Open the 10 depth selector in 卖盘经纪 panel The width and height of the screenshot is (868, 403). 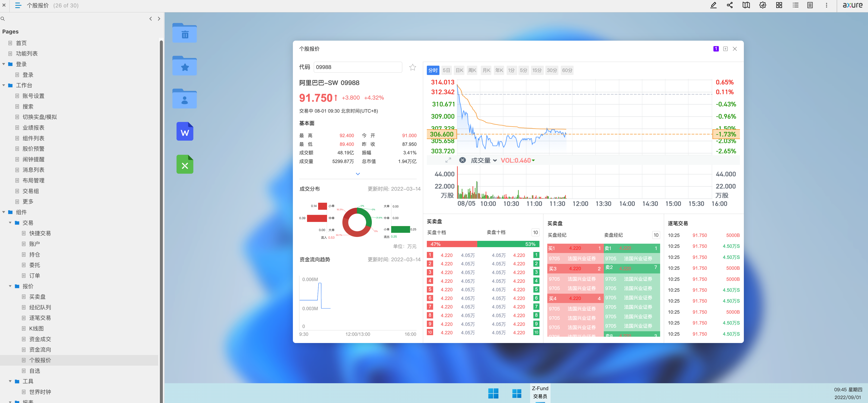point(656,235)
